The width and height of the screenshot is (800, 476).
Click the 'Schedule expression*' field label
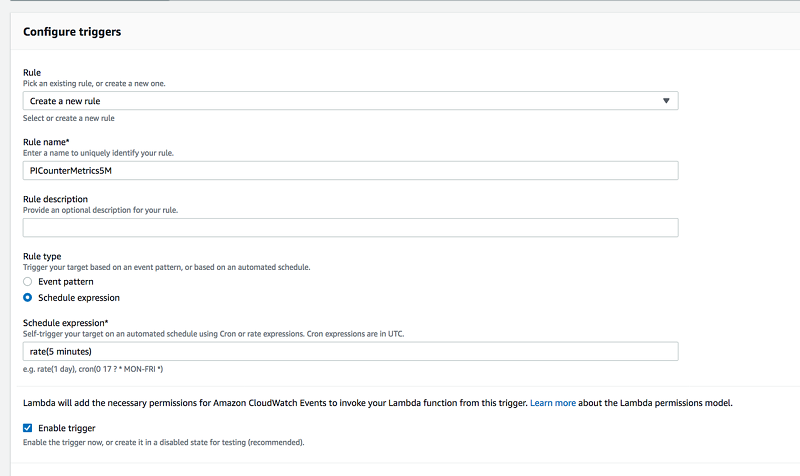click(65, 322)
